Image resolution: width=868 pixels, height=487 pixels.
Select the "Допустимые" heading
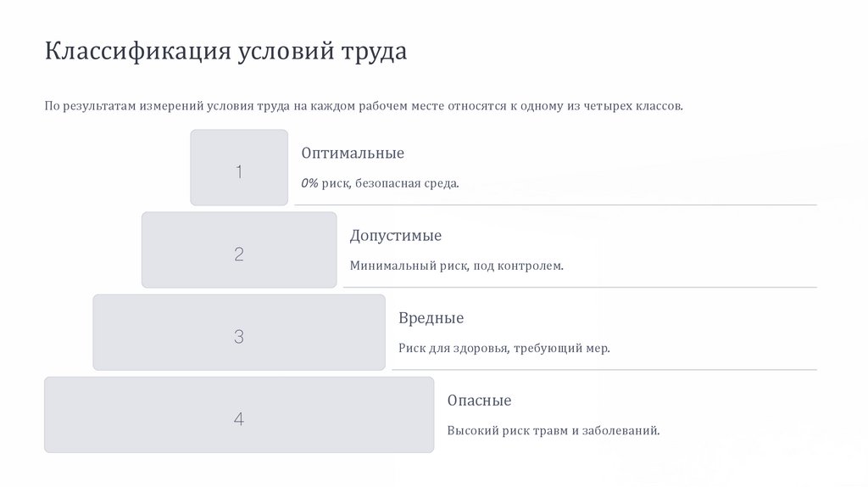pos(396,236)
